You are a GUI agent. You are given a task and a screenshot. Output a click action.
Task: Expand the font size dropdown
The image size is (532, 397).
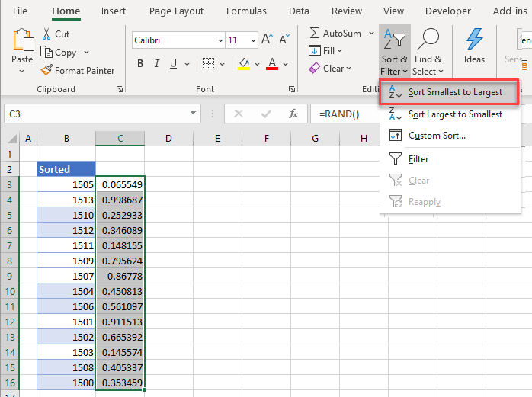point(252,40)
